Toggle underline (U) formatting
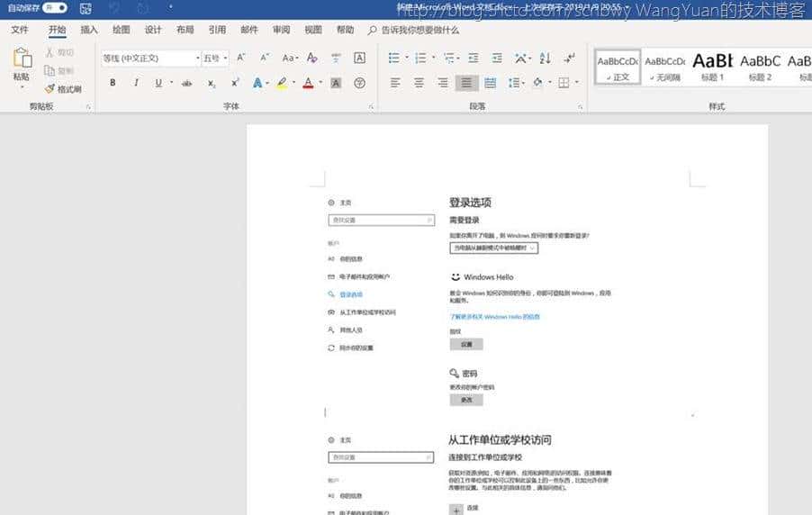This screenshot has height=515, width=812. click(158, 82)
